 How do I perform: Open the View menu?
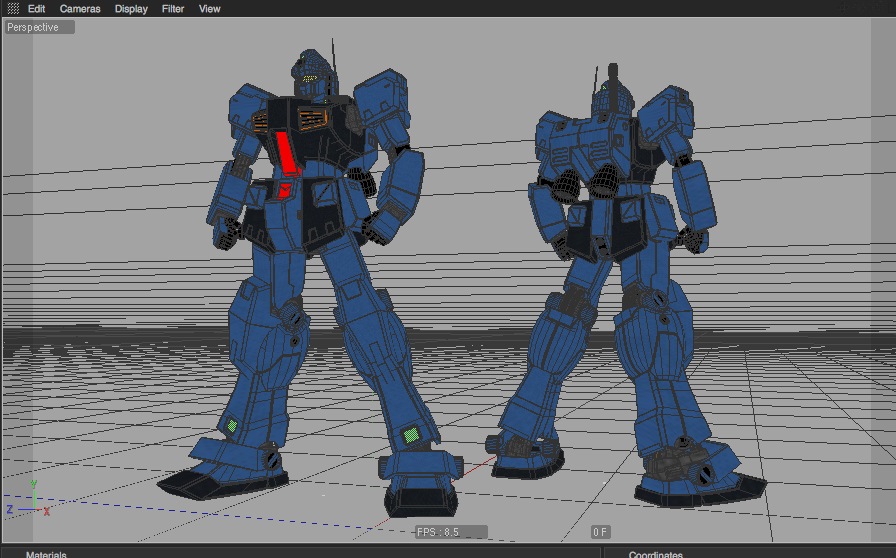point(210,9)
